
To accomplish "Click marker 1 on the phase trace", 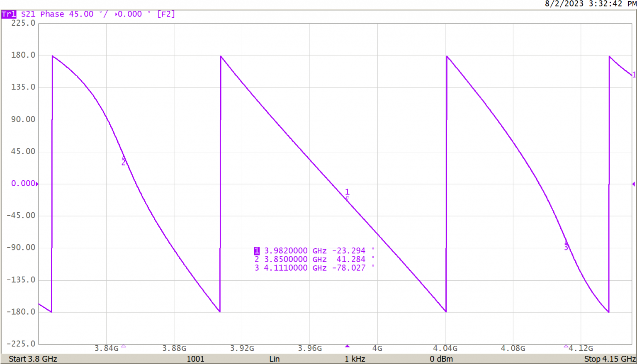I will (347, 199).
